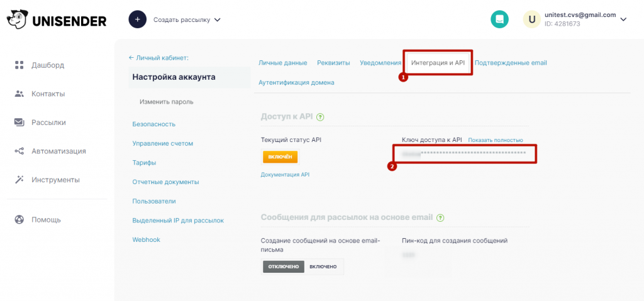Open Автоматизация section
This screenshot has height=301, width=644.
click(x=58, y=151)
